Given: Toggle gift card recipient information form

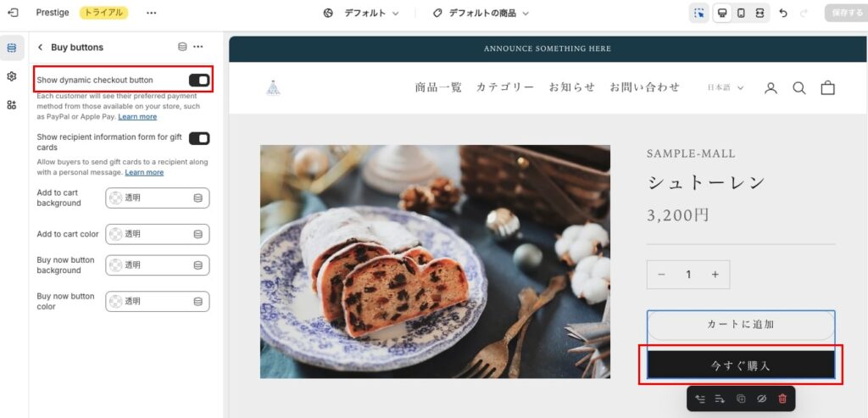Looking at the screenshot, I should click(x=199, y=138).
